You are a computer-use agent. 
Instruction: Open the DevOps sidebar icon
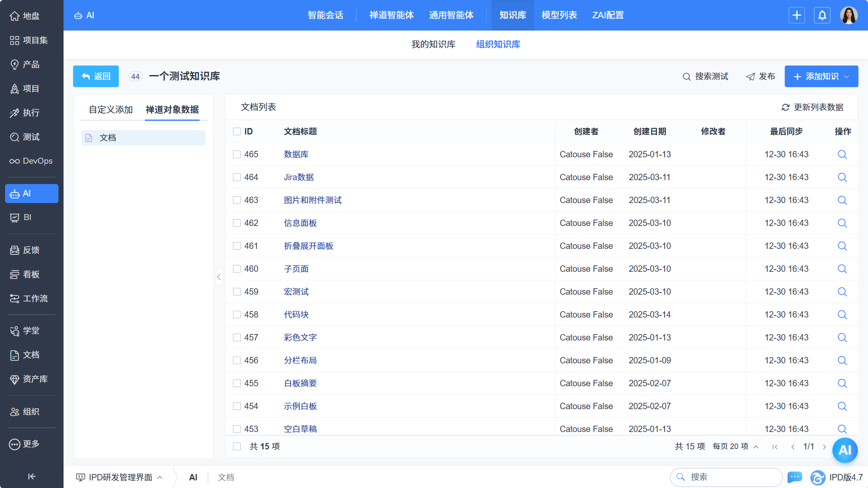14,161
